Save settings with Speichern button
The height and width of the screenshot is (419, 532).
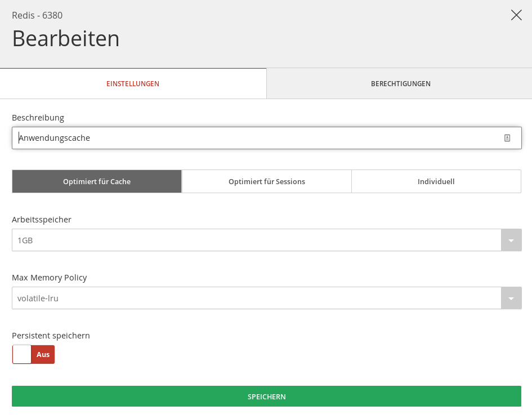pos(266,396)
